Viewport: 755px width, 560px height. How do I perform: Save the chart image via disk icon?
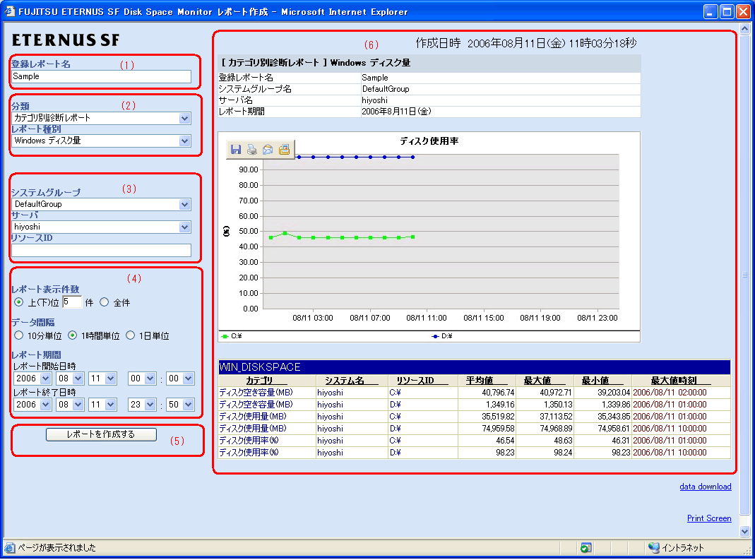235,150
